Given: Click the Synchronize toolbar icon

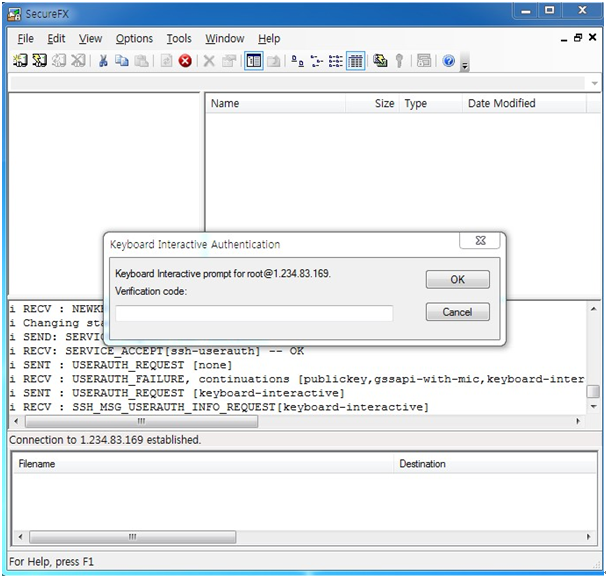Looking at the screenshot, I should pyautogui.click(x=380, y=61).
